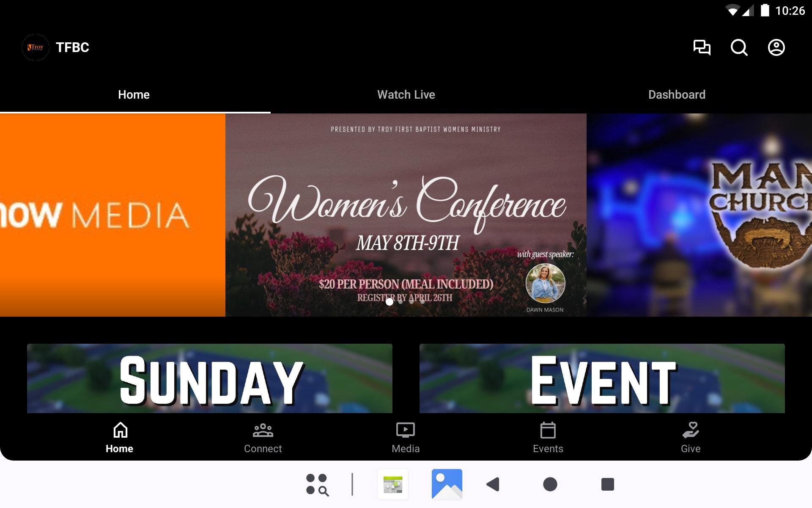Open the orange Now Media slide
This screenshot has height=508, width=812.
pyautogui.click(x=112, y=215)
